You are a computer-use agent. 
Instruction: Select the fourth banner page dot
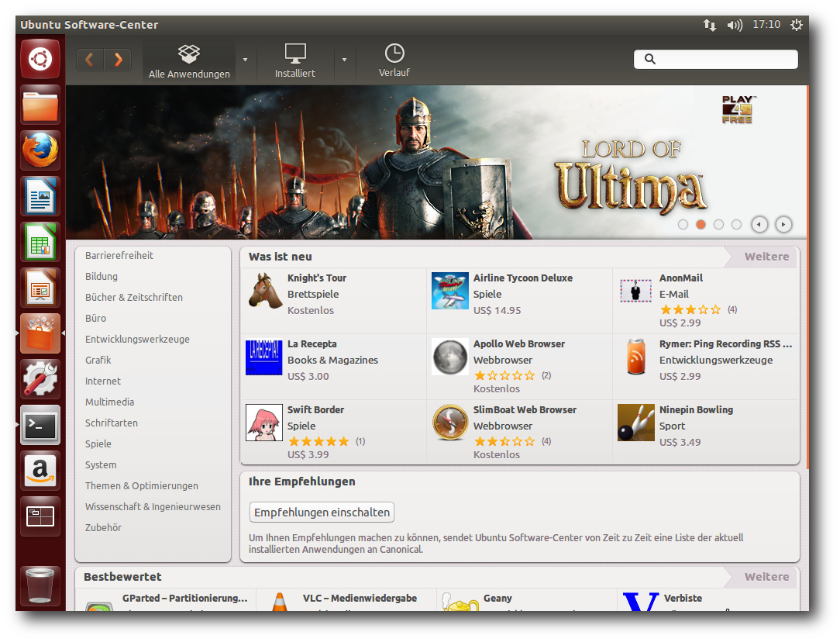coord(737,225)
